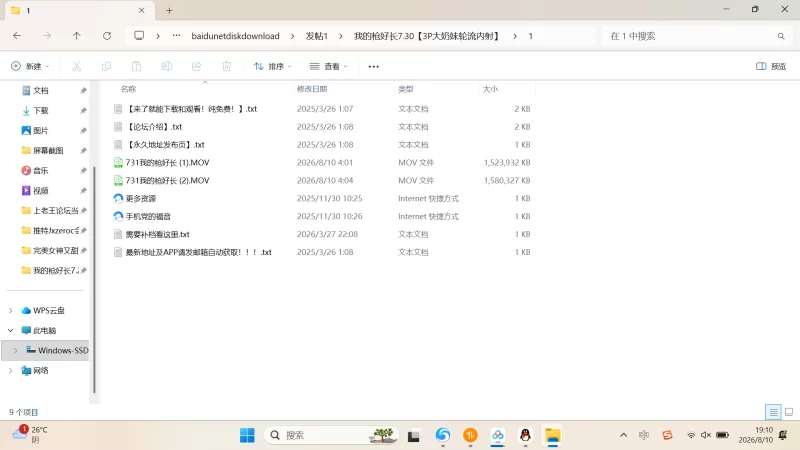Open the 查看 view dropdown
The image size is (800, 450).
point(329,66)
